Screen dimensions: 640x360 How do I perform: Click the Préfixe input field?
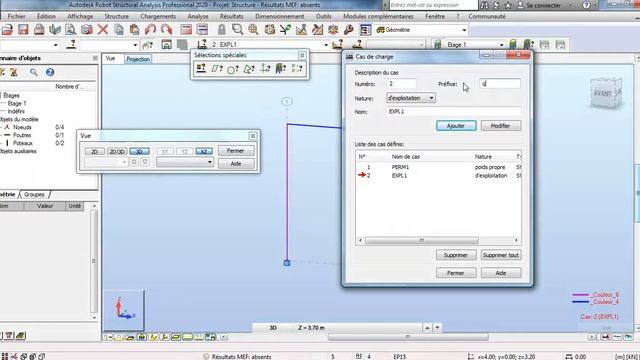coord(500,84)
